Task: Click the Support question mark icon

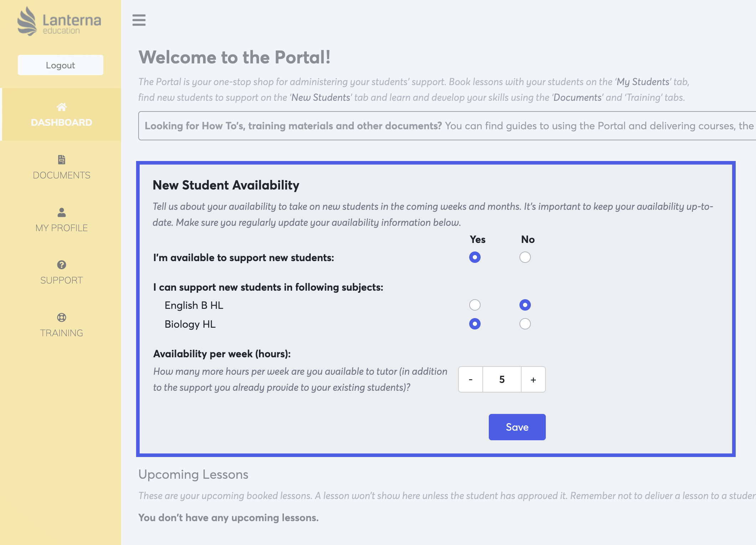Action: coord(62,265)
